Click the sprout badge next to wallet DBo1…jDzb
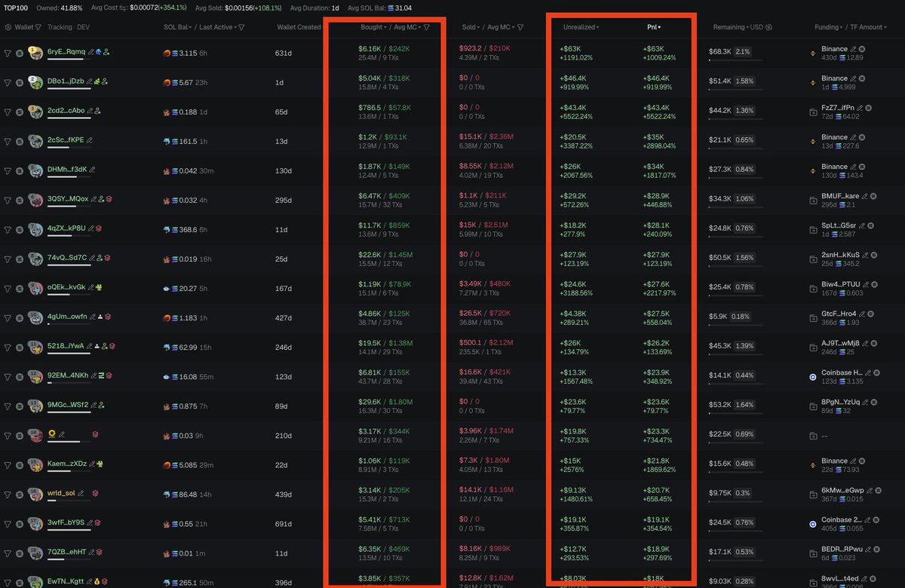The width and height of the screenshot is (905, 588). pyautogui.click(x=97, y=82)
